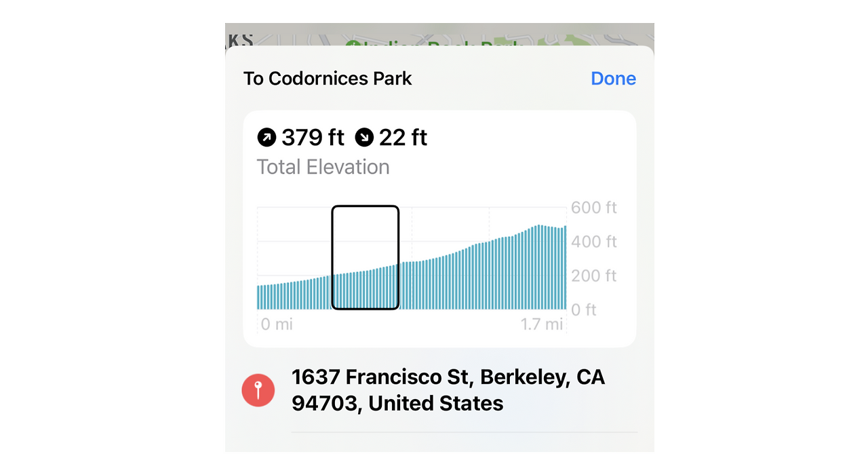Click the 1.7 mi distance label
This screenshot has width=868, height=473.
542,324
